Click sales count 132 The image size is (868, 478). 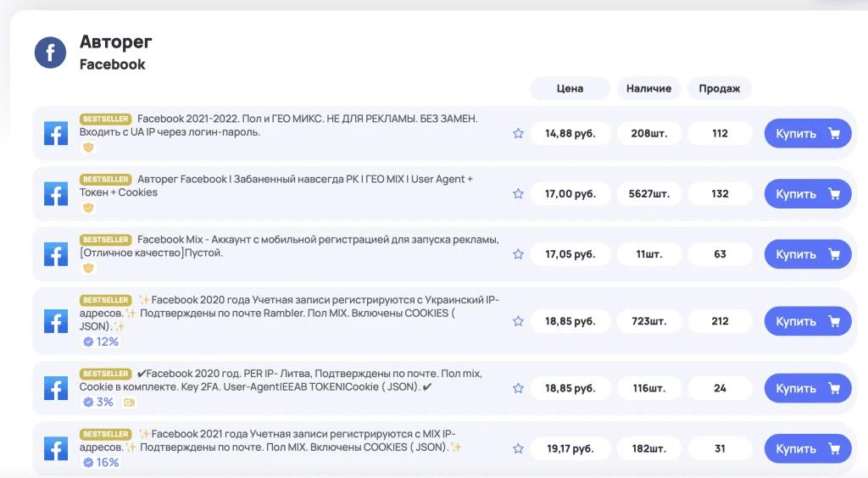[720, 193]
